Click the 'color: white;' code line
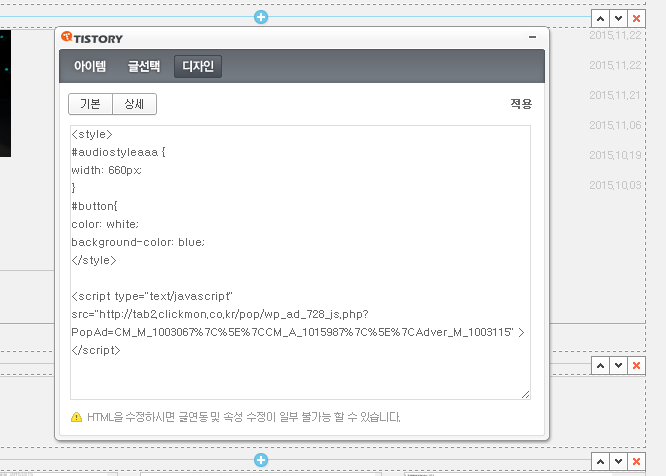Image resolution: width=666 pixels, height=476 pixels. click(105, 224)
